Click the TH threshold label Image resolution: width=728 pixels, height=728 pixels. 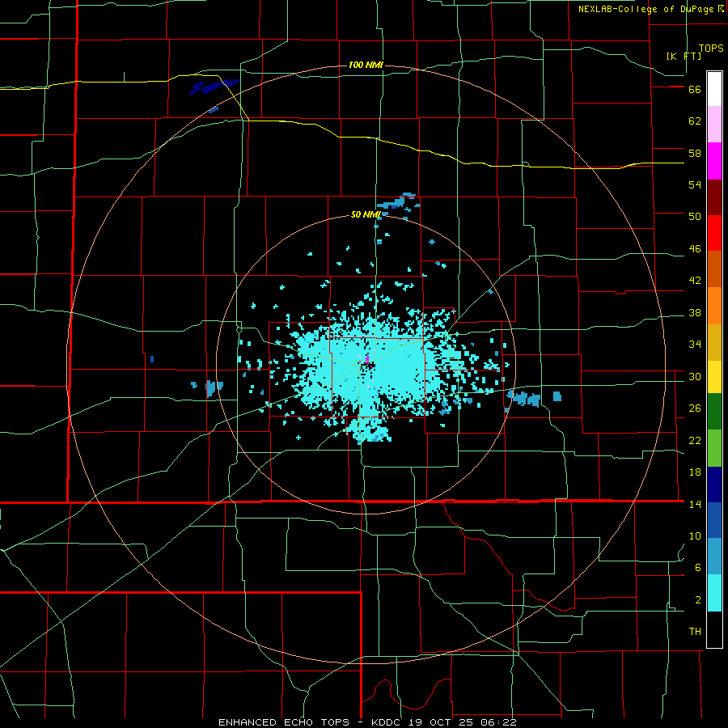click(x=695, y=632)
